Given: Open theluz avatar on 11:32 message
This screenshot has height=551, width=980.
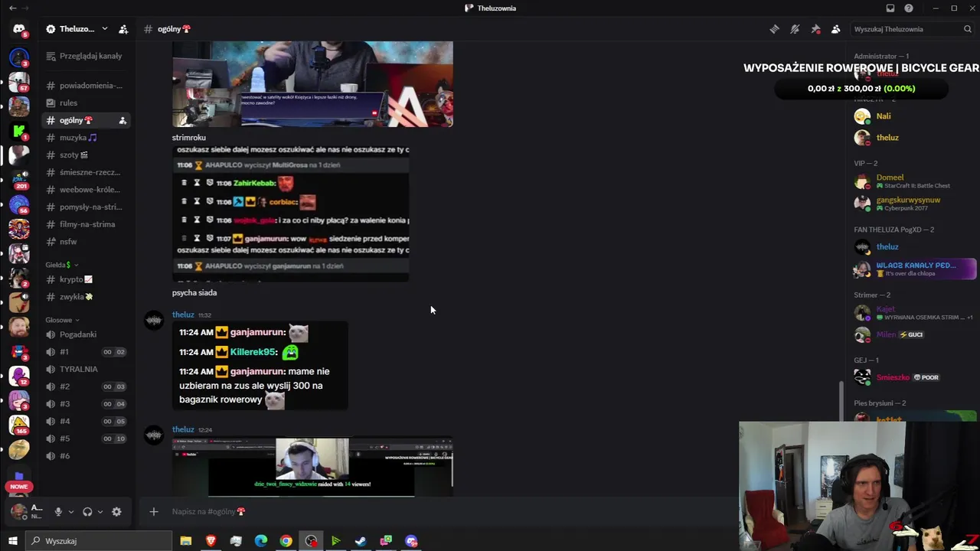Looking at the screenshot, I should 154,321.
